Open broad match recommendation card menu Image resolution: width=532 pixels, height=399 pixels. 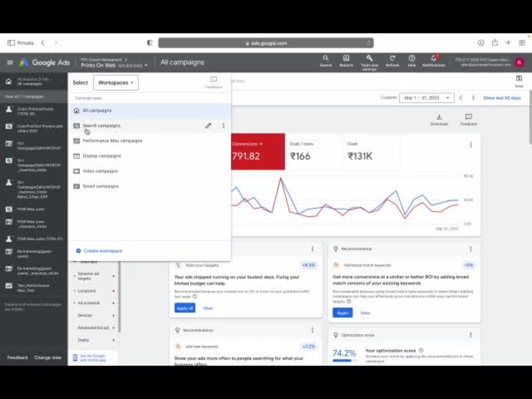tap(471, 249)
